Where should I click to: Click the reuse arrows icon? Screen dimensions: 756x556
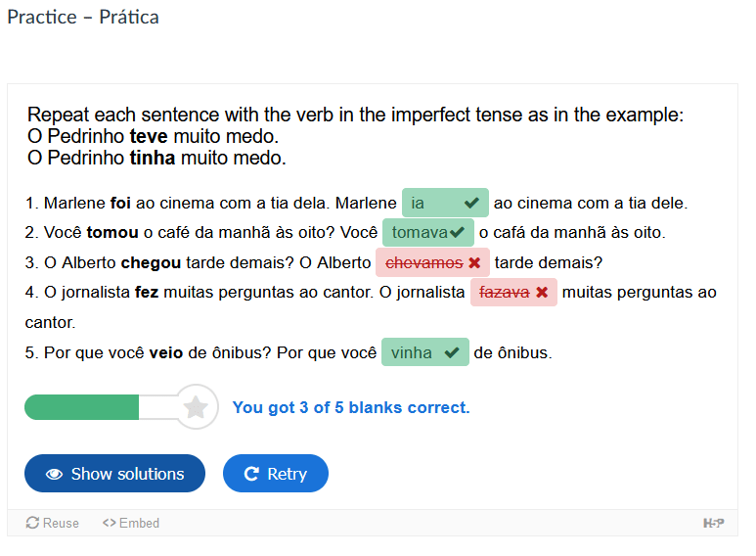click(x=32, y=524)
